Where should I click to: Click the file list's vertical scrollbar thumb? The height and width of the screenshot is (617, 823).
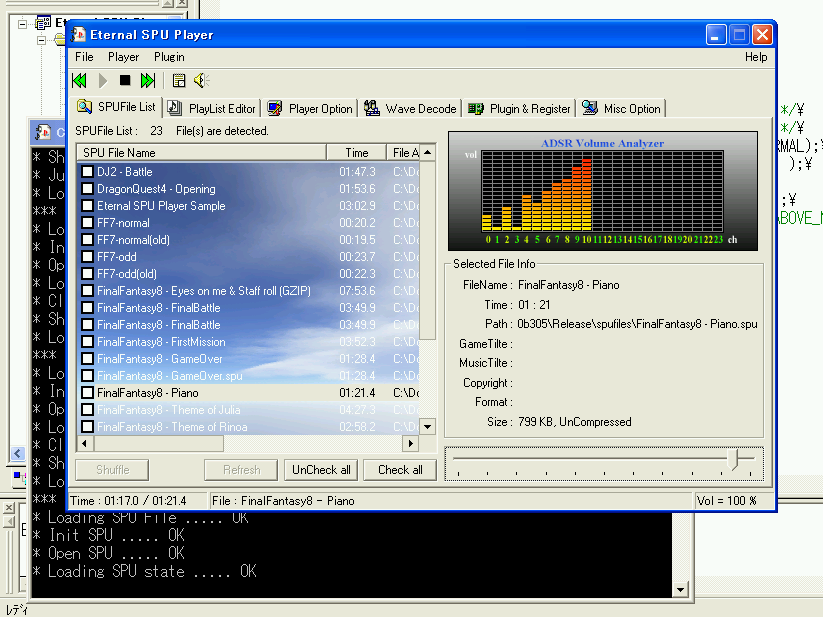[x=428, y=251]
